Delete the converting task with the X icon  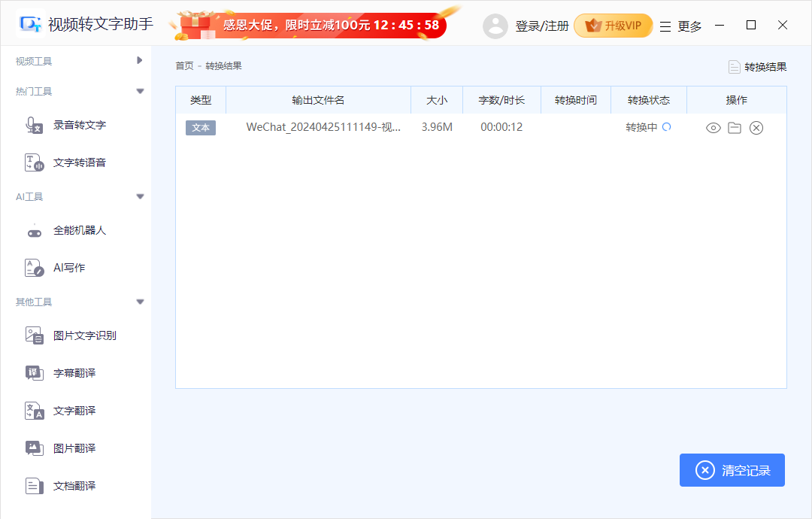click(x=756, y=128)
